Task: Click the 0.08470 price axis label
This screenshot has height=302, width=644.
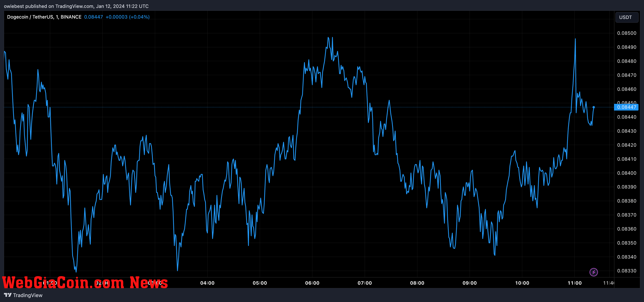Action: click(626, 75)
